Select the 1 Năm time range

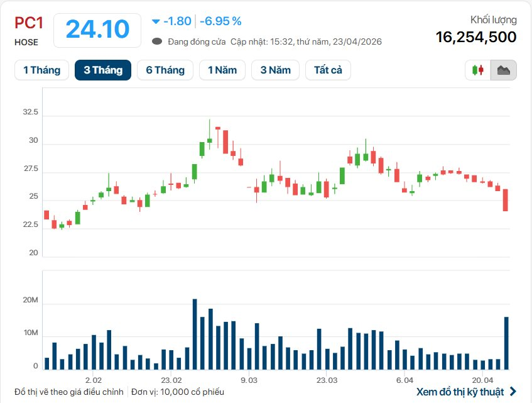[x=222, y=70]
